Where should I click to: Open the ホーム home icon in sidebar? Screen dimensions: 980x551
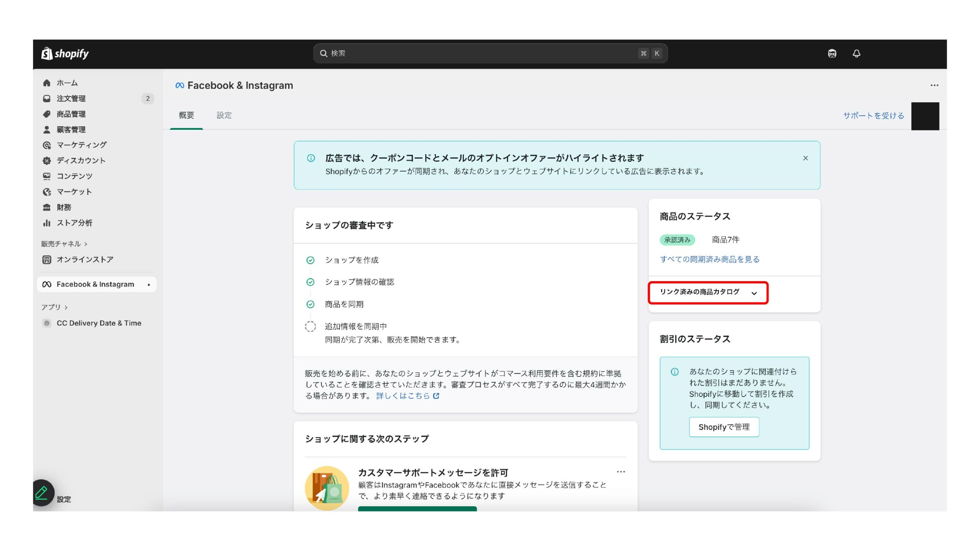tap(47, 83)
